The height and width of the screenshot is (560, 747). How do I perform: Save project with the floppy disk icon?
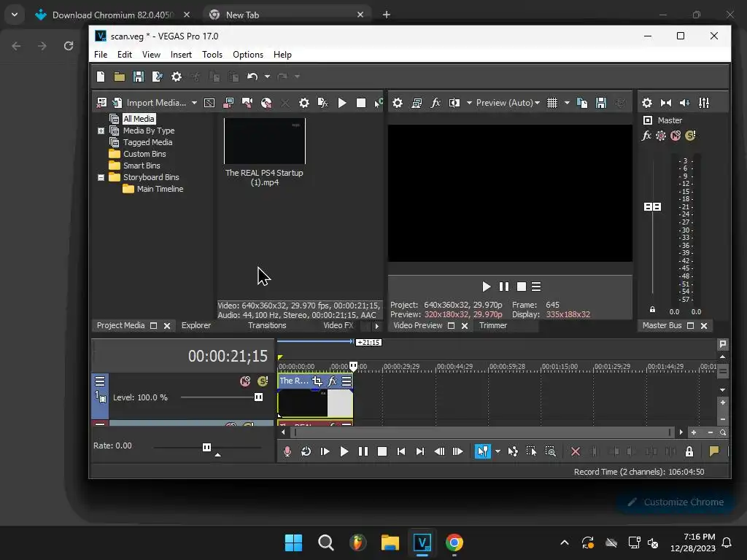[138, 77]
